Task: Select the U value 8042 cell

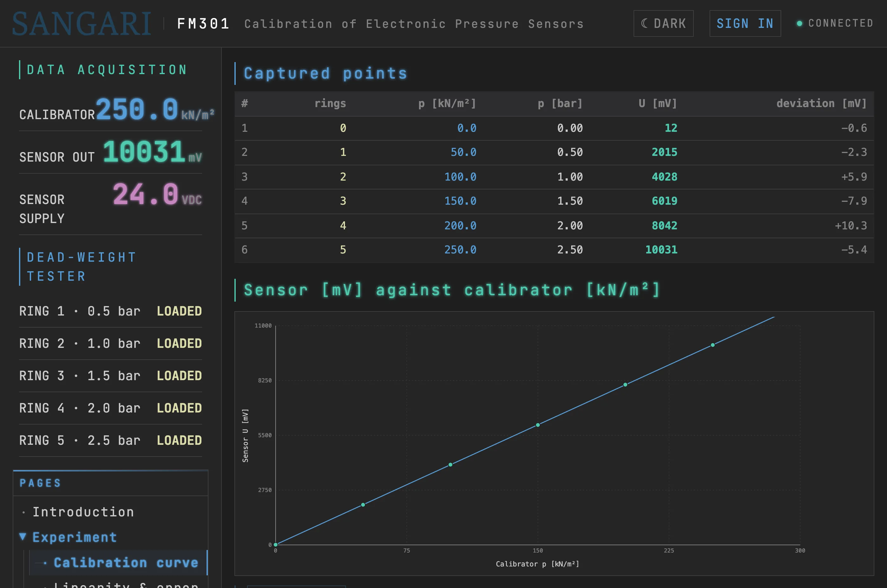Action: [x=664, y=226]
